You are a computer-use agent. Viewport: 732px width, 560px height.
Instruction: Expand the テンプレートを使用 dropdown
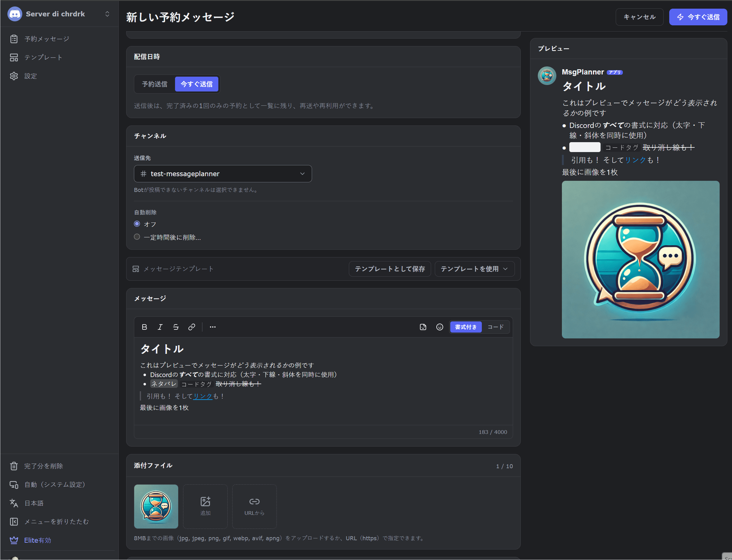475,269
